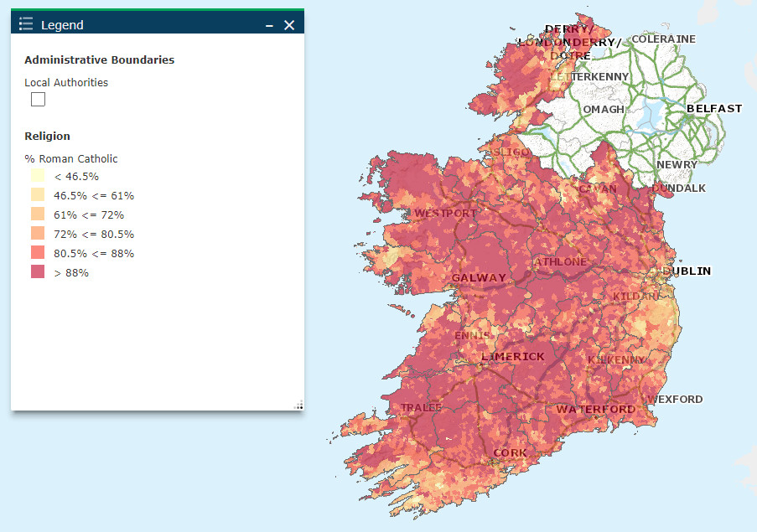Click the CORK city label
This screenshot has width=757, height=532.
(511, 452)
